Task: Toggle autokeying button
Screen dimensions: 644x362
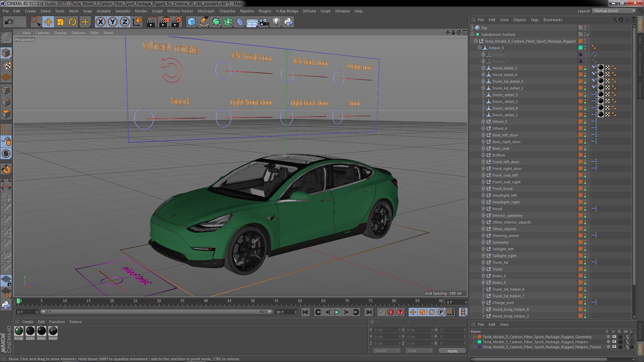Action: point(391,312)
